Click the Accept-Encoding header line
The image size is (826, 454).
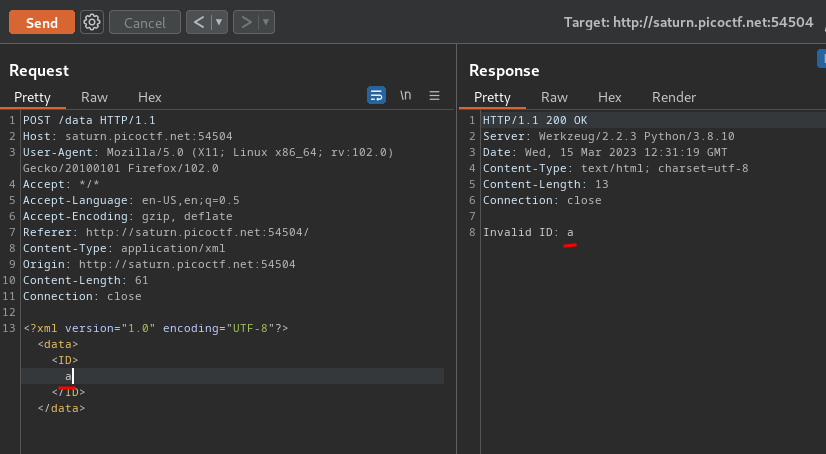127,216
